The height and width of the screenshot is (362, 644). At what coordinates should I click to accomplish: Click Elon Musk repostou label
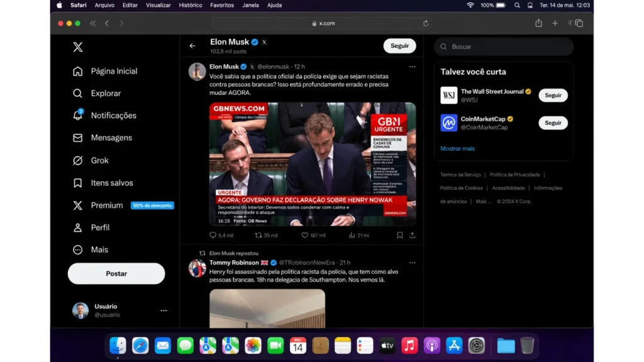point(234,253)
